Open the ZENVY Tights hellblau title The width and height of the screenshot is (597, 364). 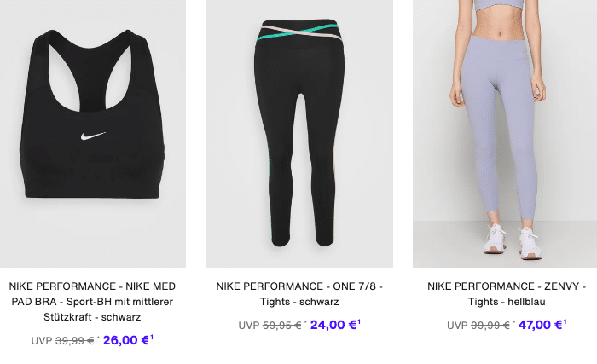point(507,294)
